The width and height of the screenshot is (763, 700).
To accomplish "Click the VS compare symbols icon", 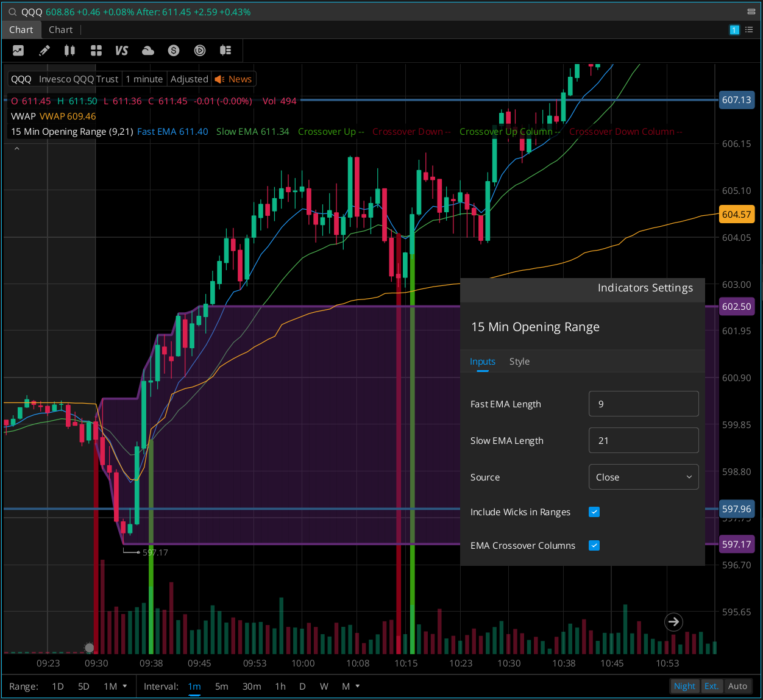I will tap(122, 51).
